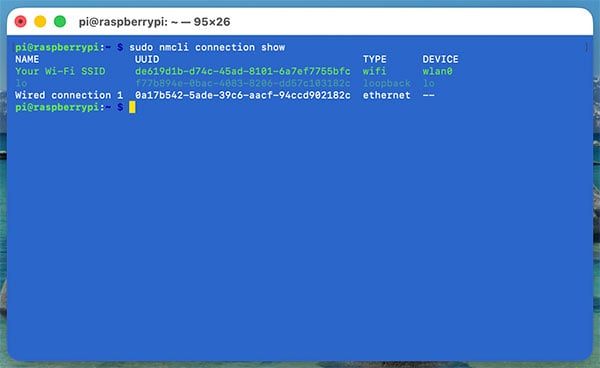Click the UUID column header
Viewport: 600px width, 368px height.
click(147, 59)
